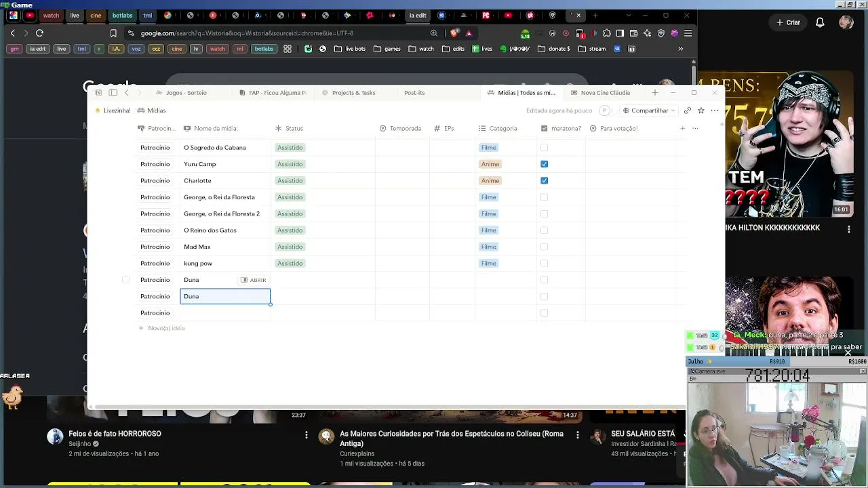The image size is (868, 488).
Task: Go to the Livezinha! breadcrumb
Action: tap(113, 110)
